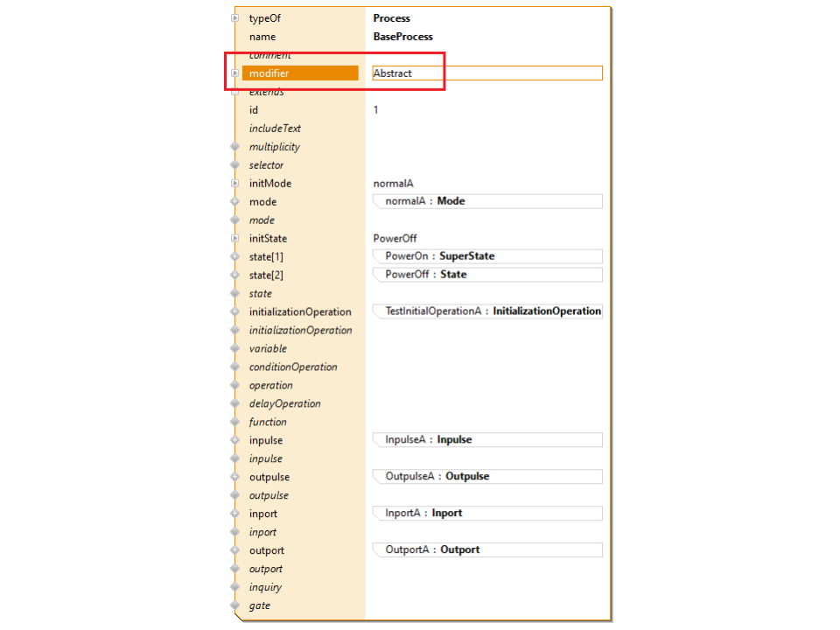
Task: Click the BaseProcess name value
Action: tap(402, 37)
